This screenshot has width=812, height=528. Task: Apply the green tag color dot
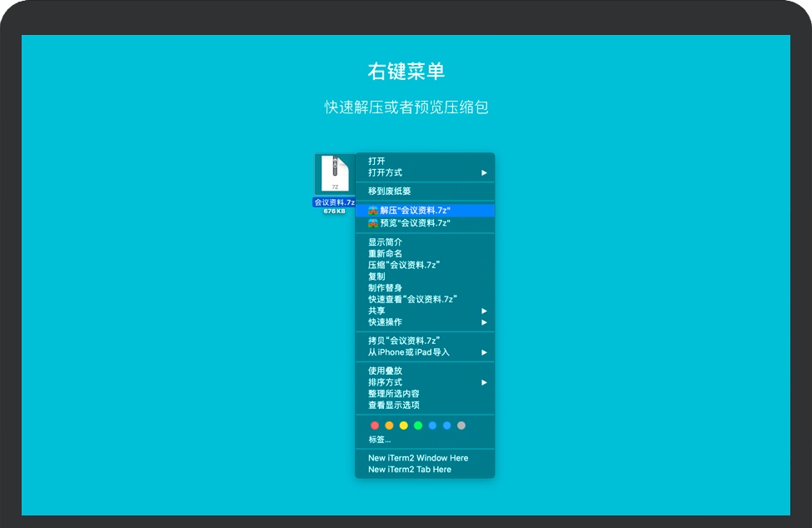coord(418,426)
